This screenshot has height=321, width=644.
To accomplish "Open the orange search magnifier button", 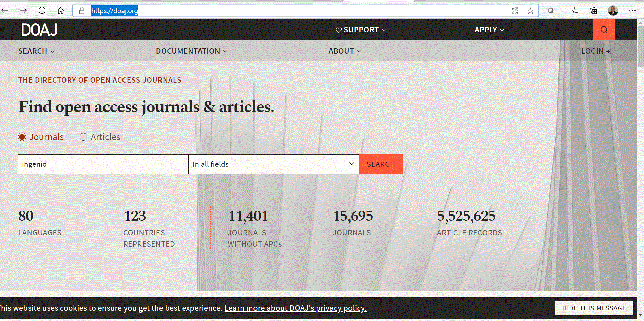I will pyautogui.click(x=604, y=30).
